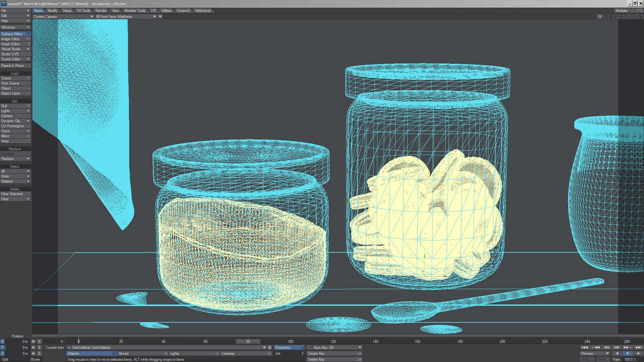Screen dimensions: 644x362
Task: Open envelope for X channel
Action: [39, 342]
